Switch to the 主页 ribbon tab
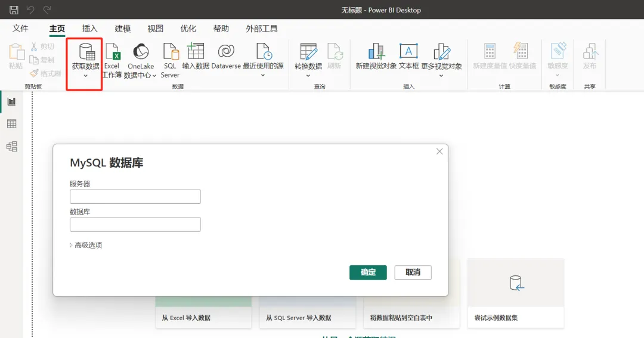The width and height of the screenshot is (644, 338). (x=57, y=29)
